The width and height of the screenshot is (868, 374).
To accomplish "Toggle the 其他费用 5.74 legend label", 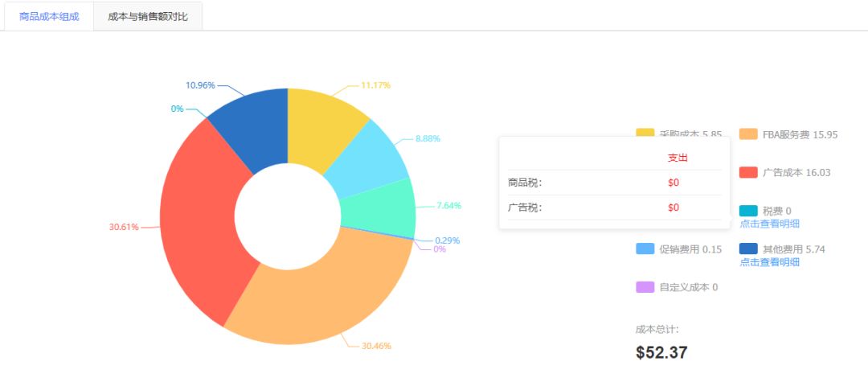I will 794,249.
